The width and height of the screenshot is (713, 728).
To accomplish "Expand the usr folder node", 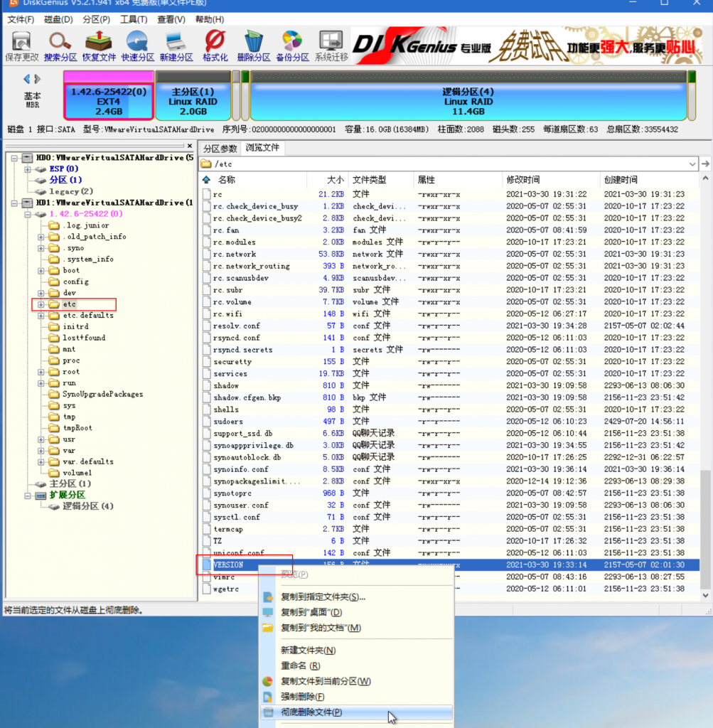I will click(x=41, y=439).
